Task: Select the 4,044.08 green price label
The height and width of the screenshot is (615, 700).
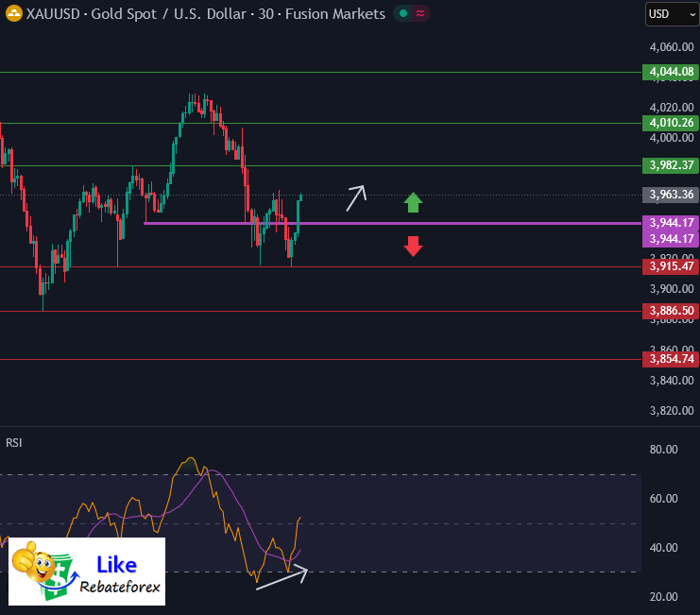Action: click(x=671, y=72)
